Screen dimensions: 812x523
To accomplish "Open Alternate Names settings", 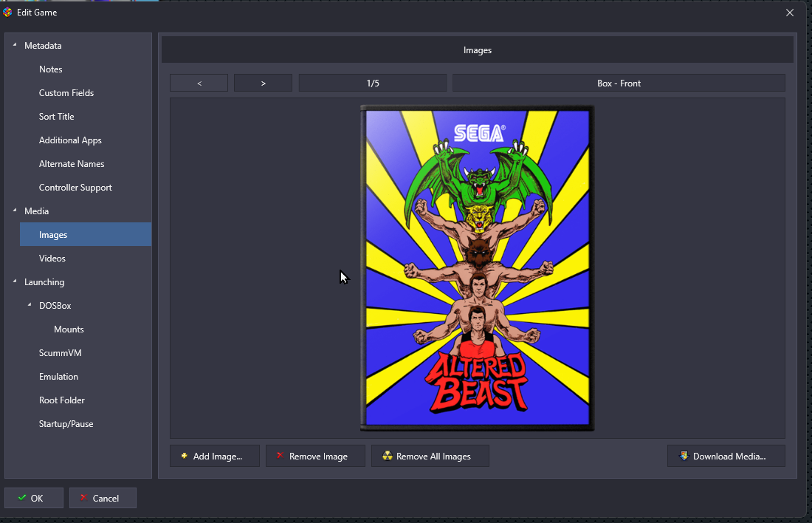I will pos(72,164).
